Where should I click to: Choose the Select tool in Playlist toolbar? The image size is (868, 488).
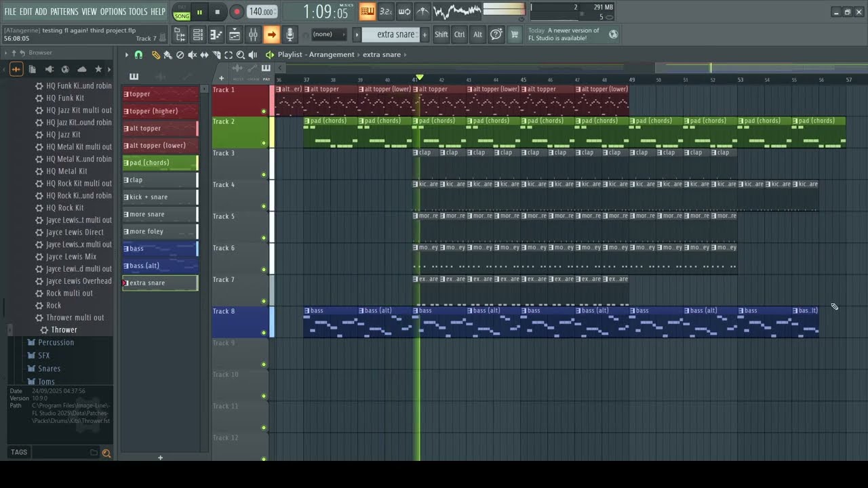click(229, 55)
